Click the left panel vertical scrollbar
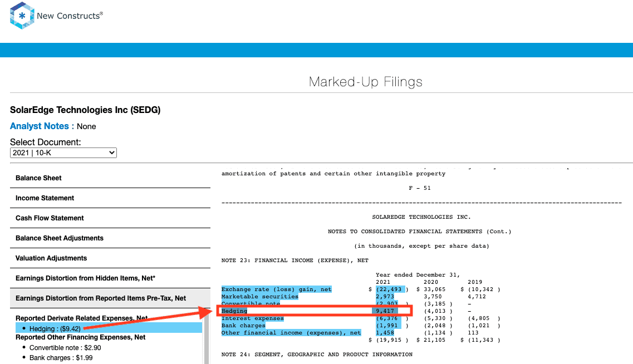This screenshot has height=364, width=633. click(x=207, y=338)
